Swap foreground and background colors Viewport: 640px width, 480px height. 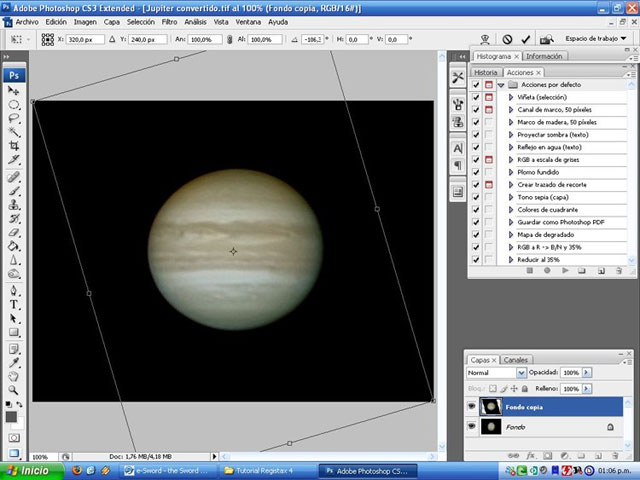coord(19,404)
